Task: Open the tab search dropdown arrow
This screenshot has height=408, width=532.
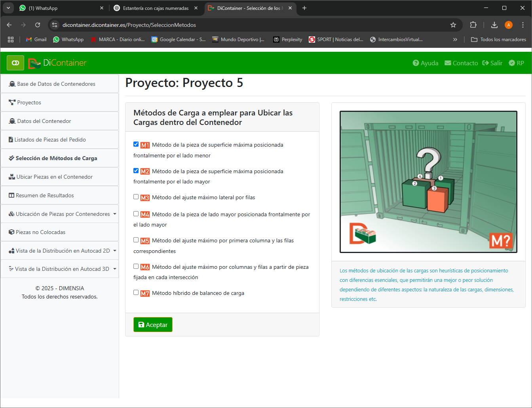Action: pos(8,8)
